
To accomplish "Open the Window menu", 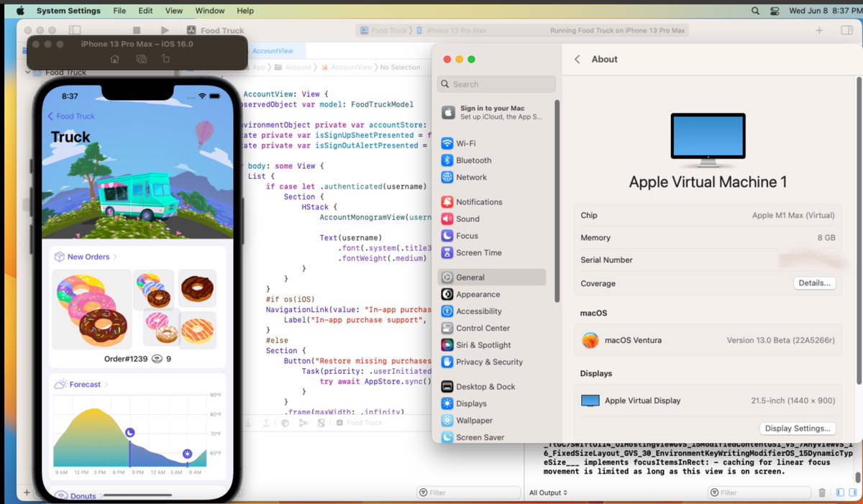I will (x=210, y=11).
